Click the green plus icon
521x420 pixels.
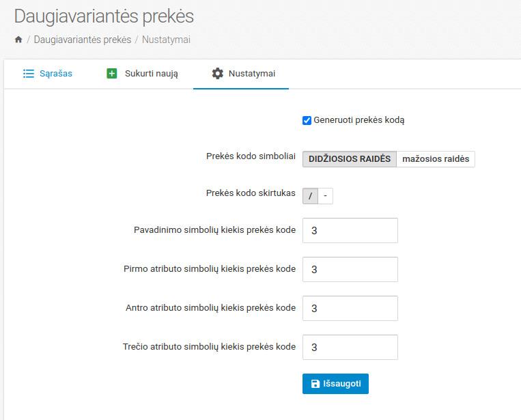(112, 73)
